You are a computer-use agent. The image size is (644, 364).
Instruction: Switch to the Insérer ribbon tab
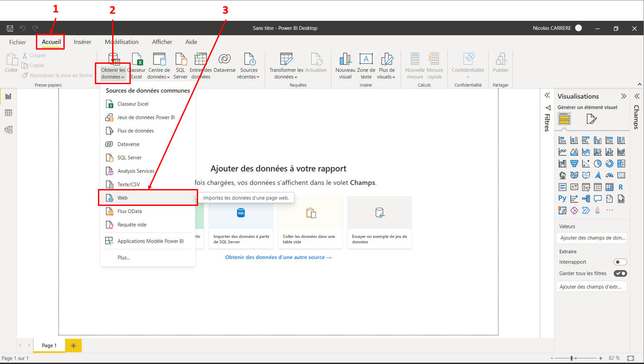pyautogui.click(x=82, y=42)
